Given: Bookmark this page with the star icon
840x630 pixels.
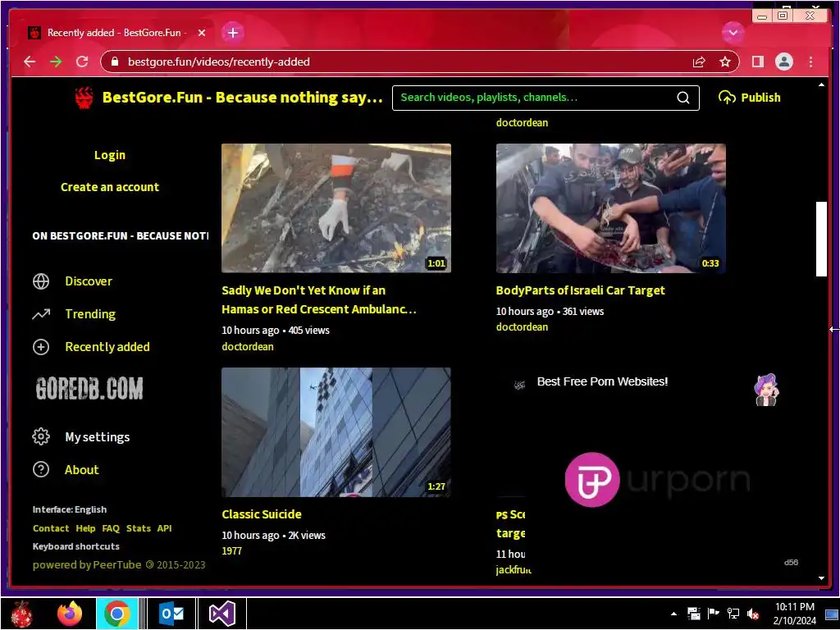Looking at the screenshot, I should pyautogui.click(x=725, y=62).
